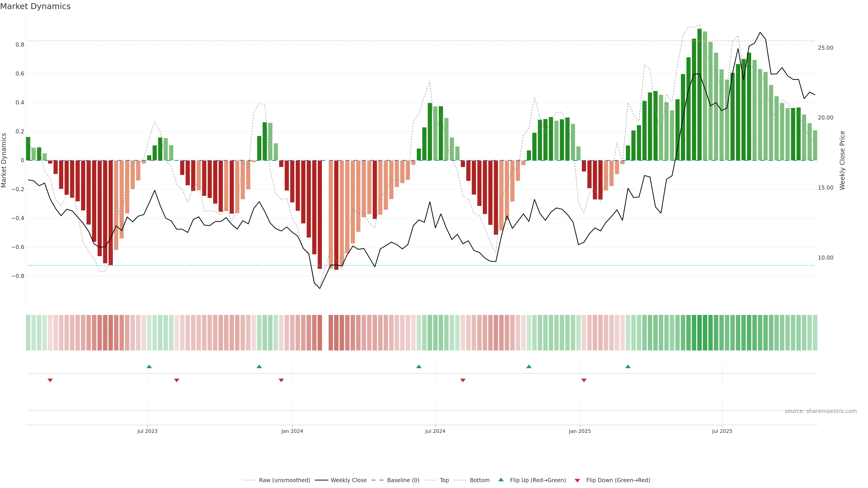Click the green flip-up triangle before Jul 2024
Screen dimensions: 868x488
[x=419, y=366]
